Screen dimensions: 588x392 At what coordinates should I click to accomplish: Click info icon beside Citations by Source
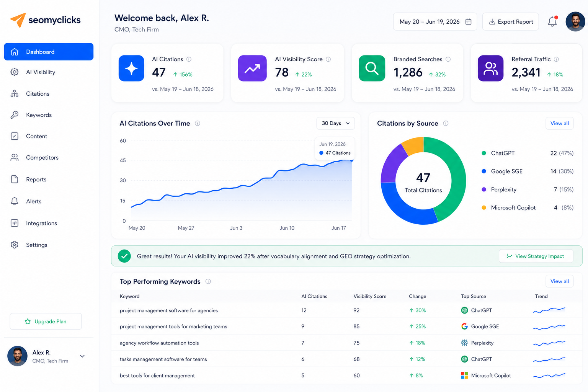[x=446, y=123]
